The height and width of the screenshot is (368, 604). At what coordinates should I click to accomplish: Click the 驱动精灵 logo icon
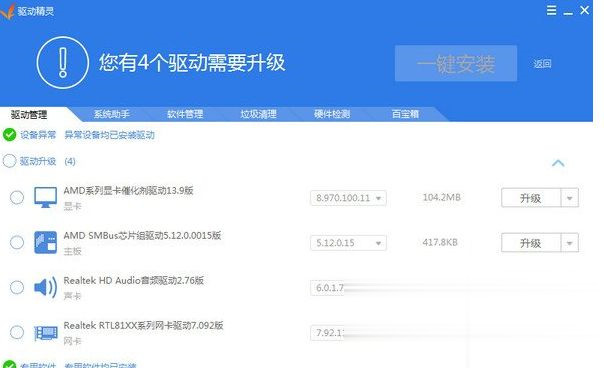8,11
